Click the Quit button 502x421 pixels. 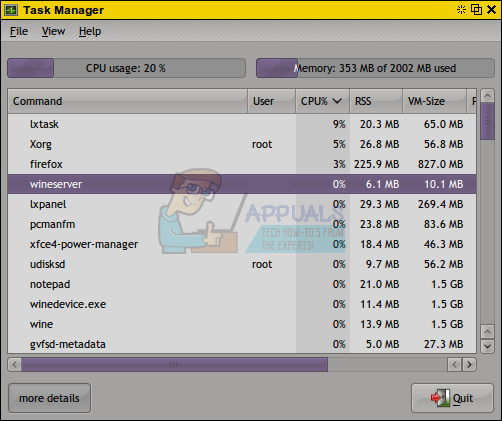452,398
